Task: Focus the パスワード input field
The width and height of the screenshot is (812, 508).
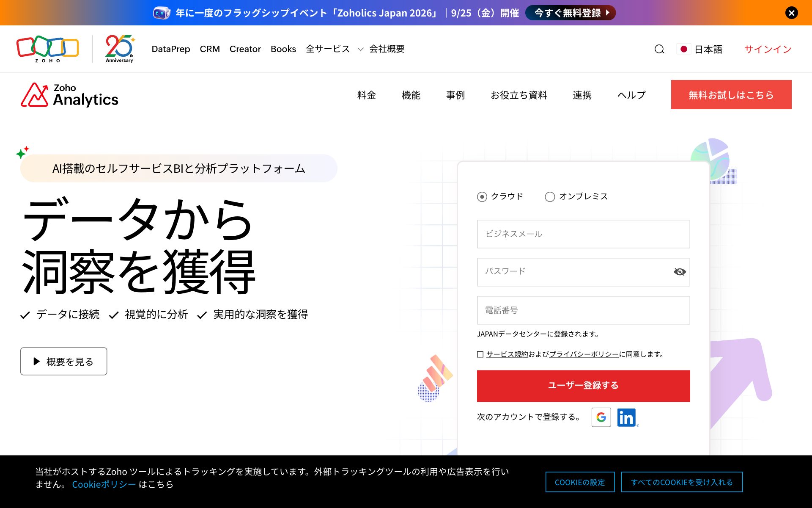Action: tap(584, 272)
